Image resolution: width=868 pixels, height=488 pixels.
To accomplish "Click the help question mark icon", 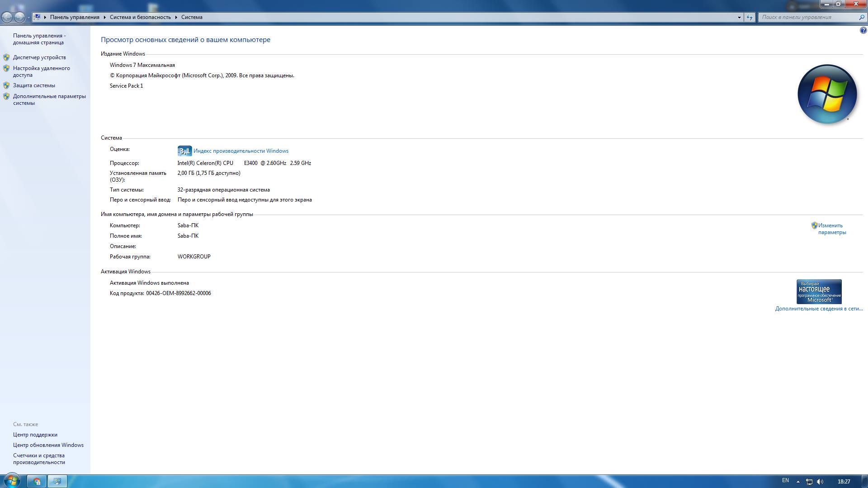I will [x=863, y=31].
